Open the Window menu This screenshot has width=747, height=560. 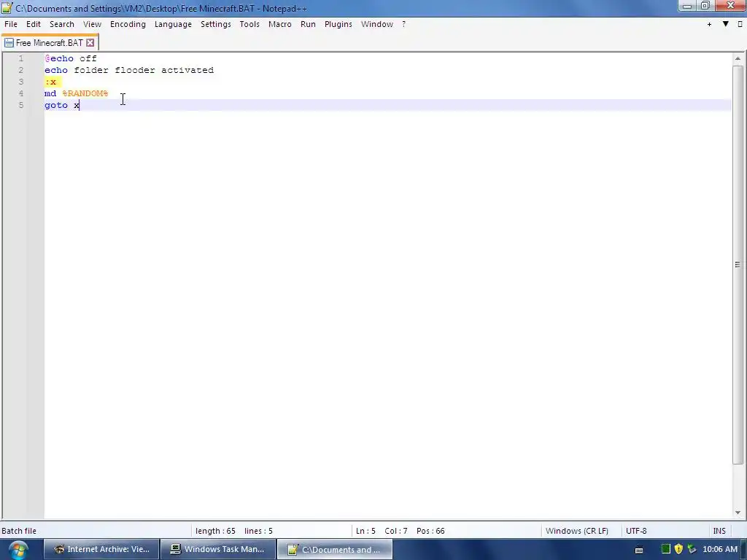coord(377,24)
